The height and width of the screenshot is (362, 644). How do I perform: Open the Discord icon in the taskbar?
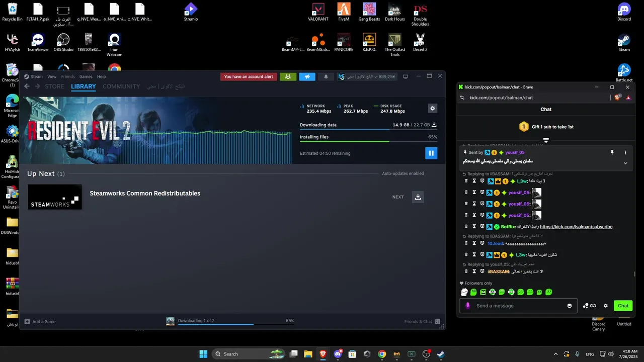pyautogui.click(x=338, y=354)
